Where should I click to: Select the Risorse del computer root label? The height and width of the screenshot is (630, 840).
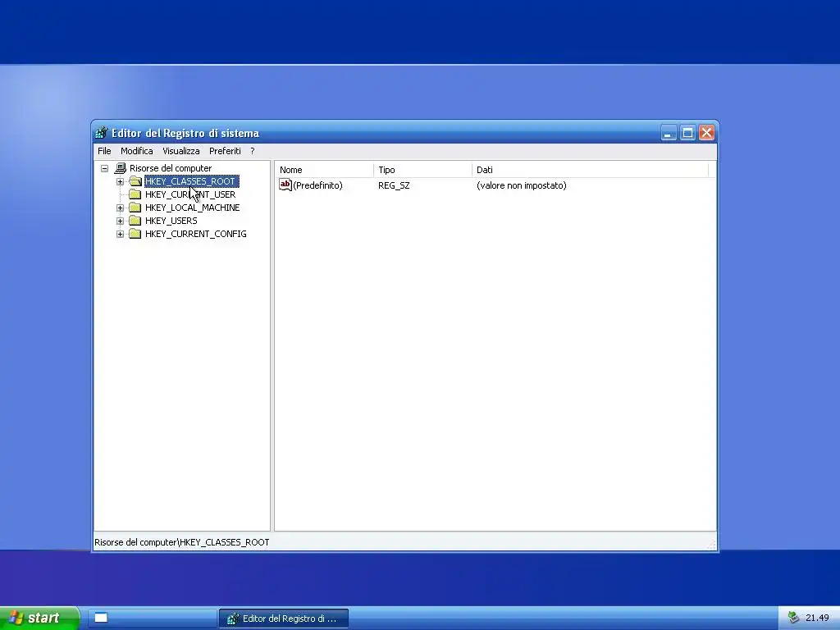(x=171, y=168)
